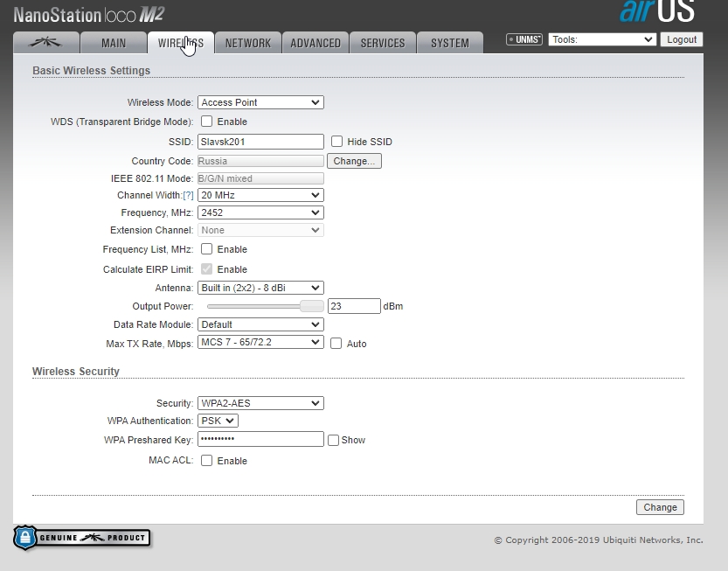Click the airOS logo
The width and height of the screenshot is (728, 571).
pyautogui.click(x=657, y=11)
